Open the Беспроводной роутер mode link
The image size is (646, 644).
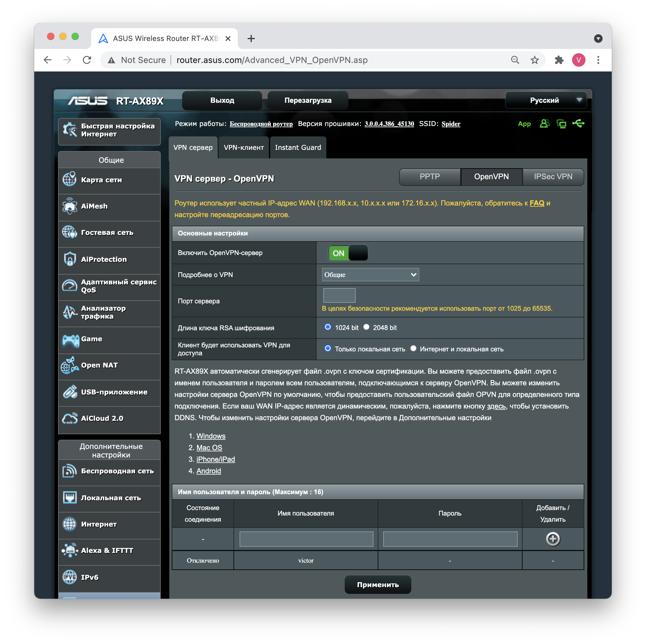click(x=261, y=124)
